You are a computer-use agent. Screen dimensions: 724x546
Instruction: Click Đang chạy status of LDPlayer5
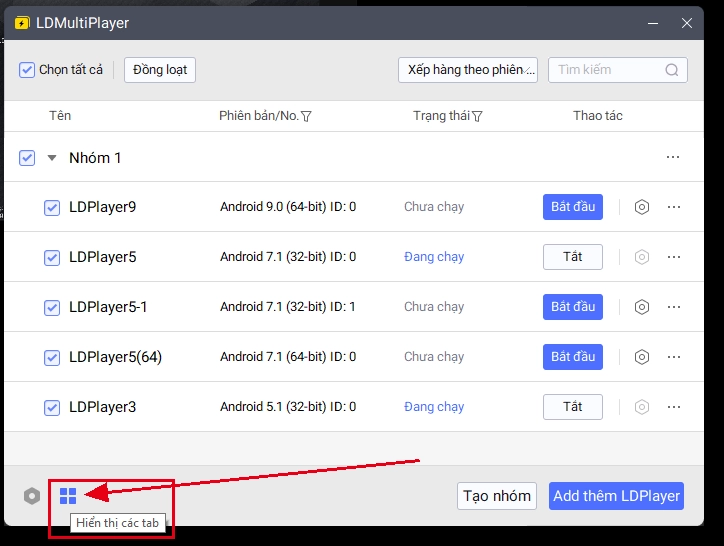(x=434, y=257)
